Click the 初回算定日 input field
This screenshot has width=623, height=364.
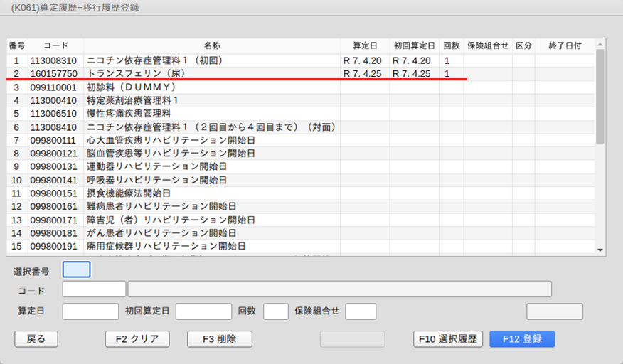[203, 311]
